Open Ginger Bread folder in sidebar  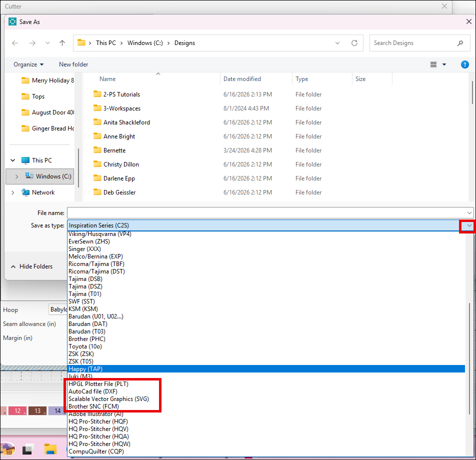(x=47, y=128)
